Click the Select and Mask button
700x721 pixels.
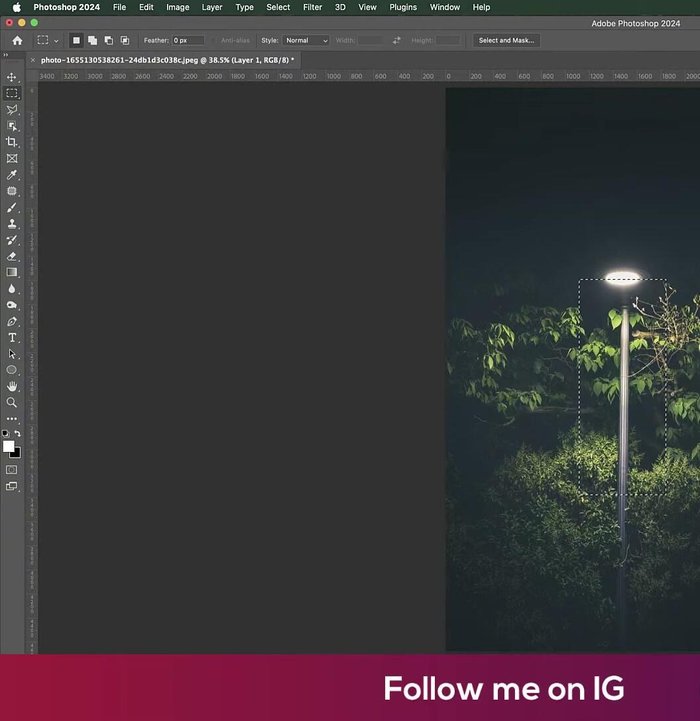pyautogui.click(x=506, y=41)
